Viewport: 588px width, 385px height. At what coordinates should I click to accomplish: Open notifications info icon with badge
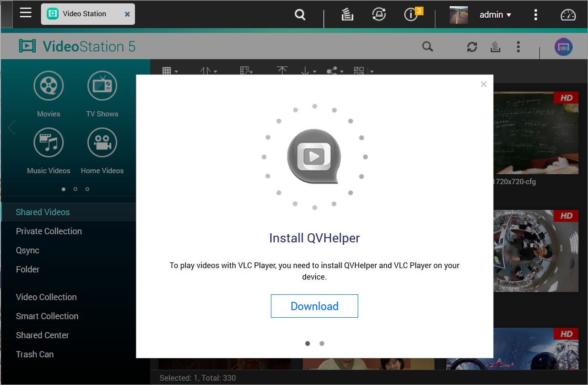point(411,15)
